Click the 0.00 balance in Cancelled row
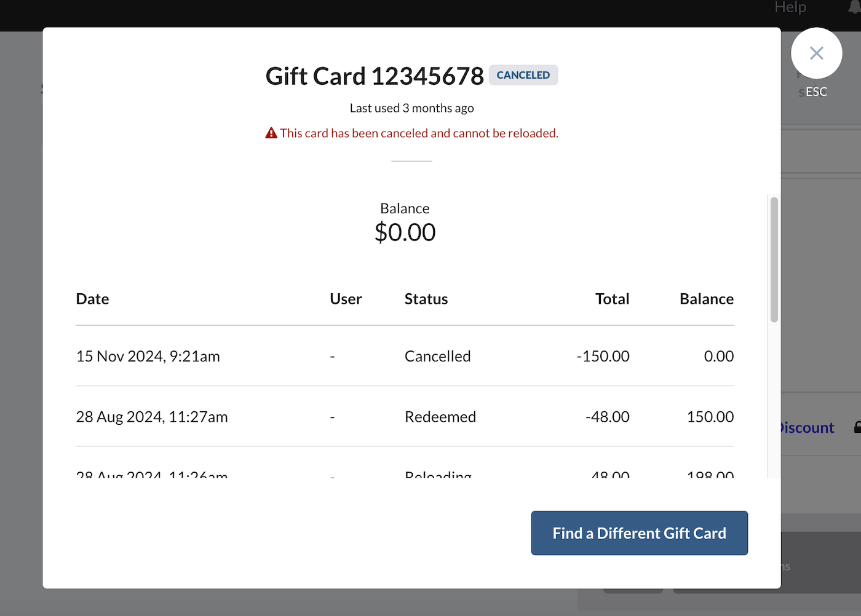 coord(719,356)
